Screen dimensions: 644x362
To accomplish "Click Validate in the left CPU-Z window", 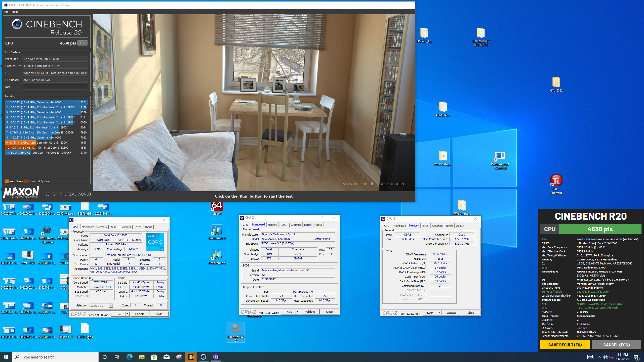I will (140, 314).
